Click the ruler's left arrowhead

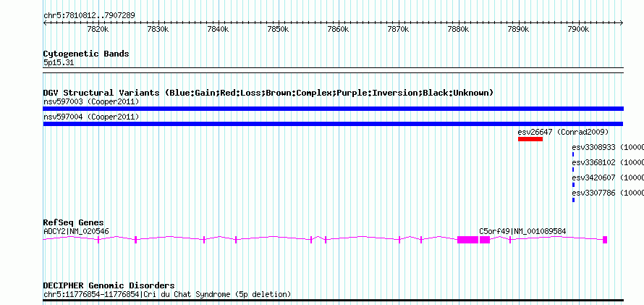coord(45,23)
